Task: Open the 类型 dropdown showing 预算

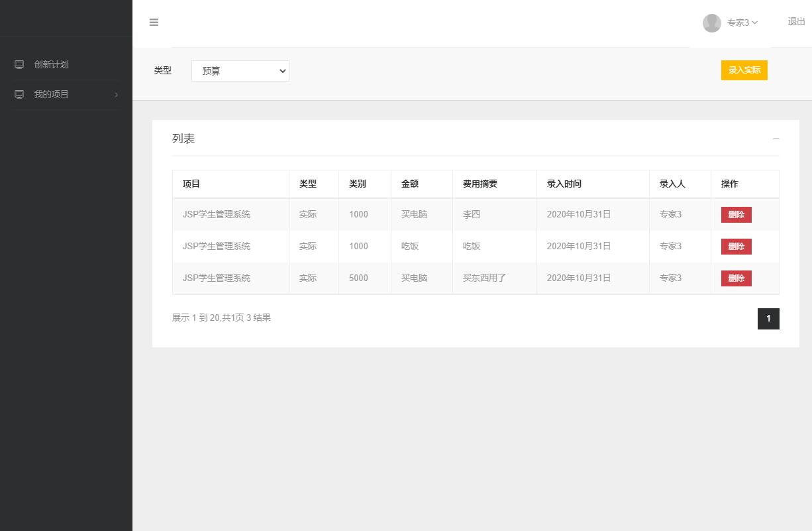Action: pos(240,71)
